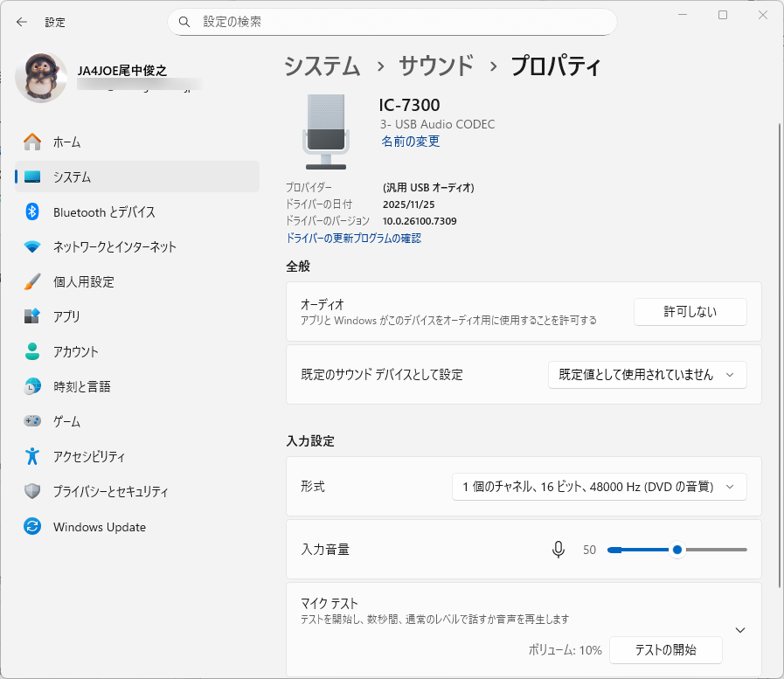Click the Apps icon in sidebar

(x=32, y=316)
